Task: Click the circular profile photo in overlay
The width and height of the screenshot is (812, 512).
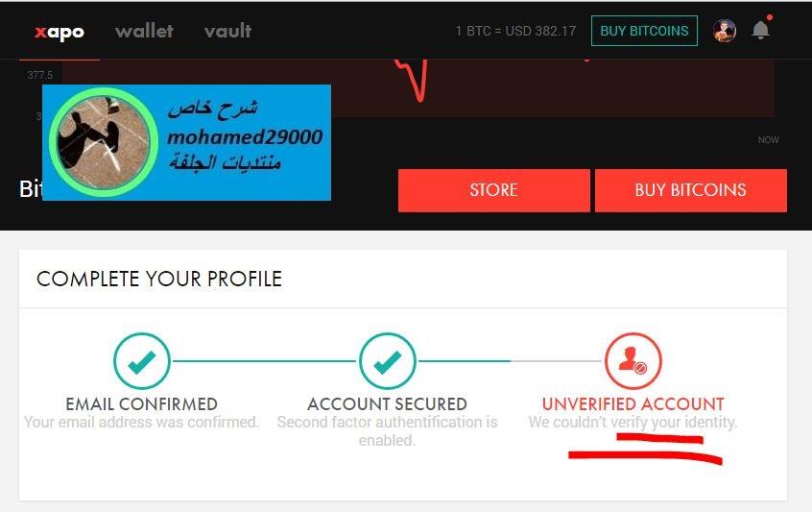Action: (104, 142)
